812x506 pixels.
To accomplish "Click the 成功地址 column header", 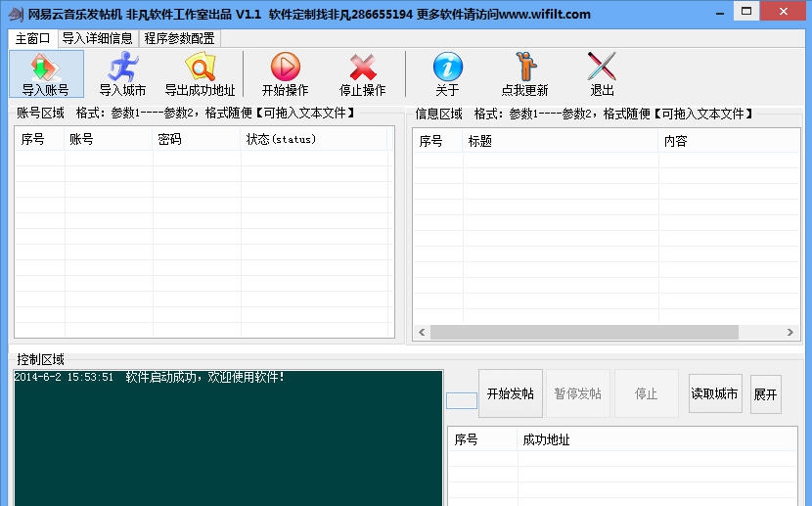I will click(656, 439).
